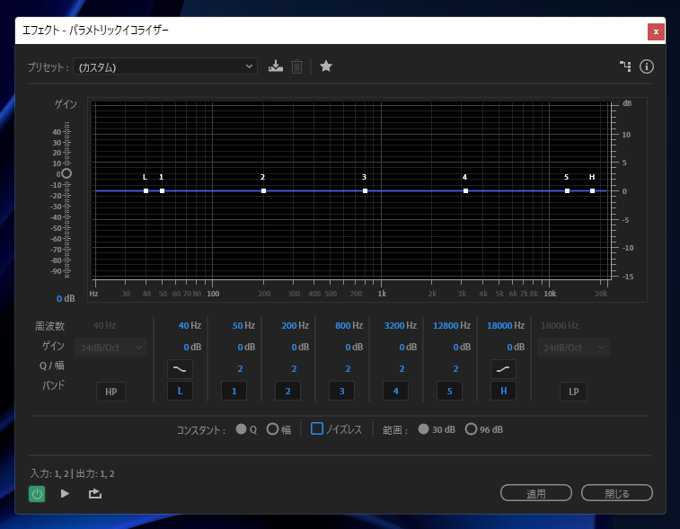Click the 200 Hz frequency value
This screenshot has height=529, width=680.
point(295,326)
